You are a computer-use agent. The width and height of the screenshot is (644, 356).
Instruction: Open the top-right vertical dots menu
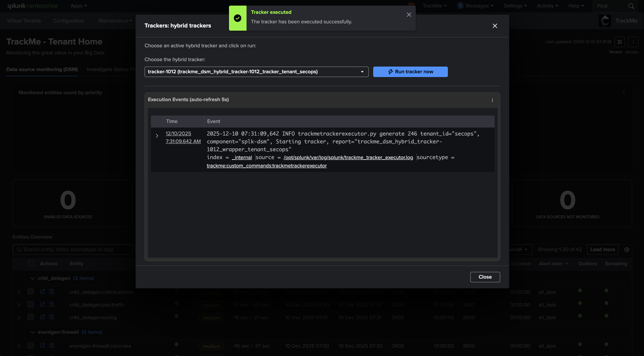tap(633, 42)
